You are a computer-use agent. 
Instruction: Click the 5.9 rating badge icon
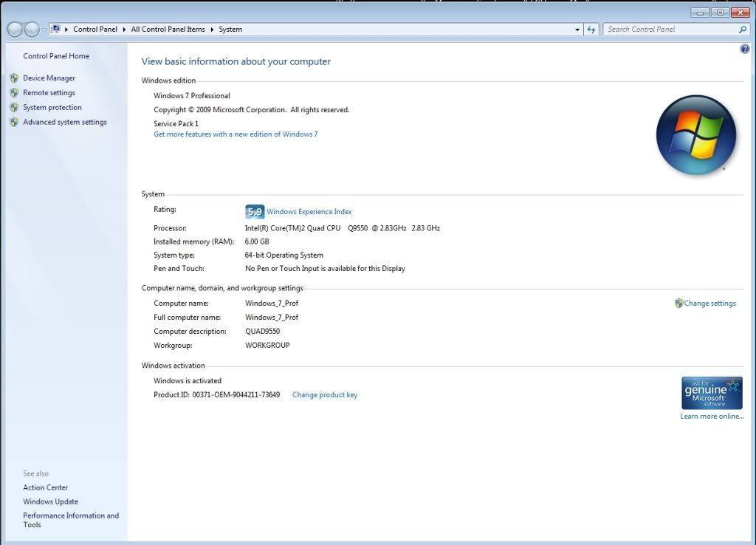[x=255, y=212]
